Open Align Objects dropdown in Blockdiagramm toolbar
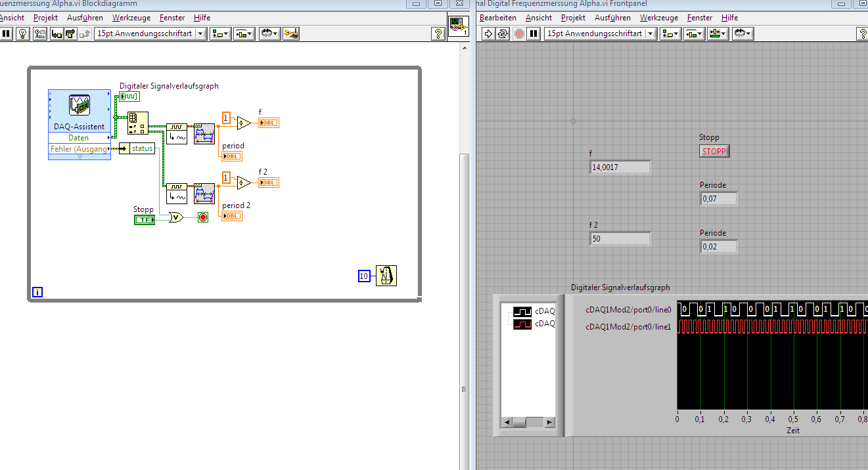This screenshot has width=868, height=470. click(221, 33)
